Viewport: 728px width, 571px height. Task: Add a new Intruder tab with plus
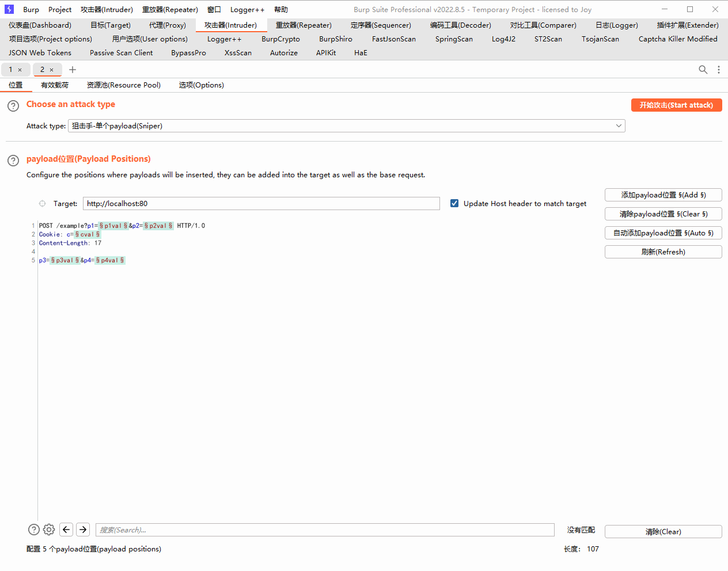[x=73, y=70]
